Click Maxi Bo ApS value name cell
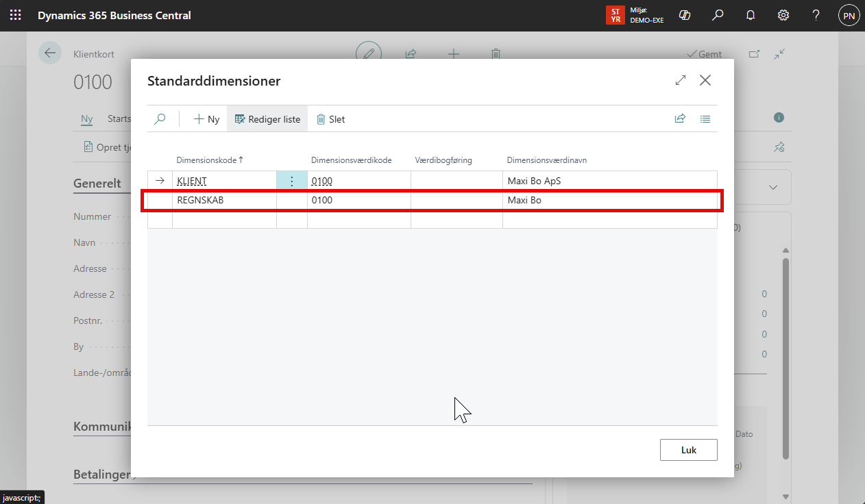 pos(609,181)
